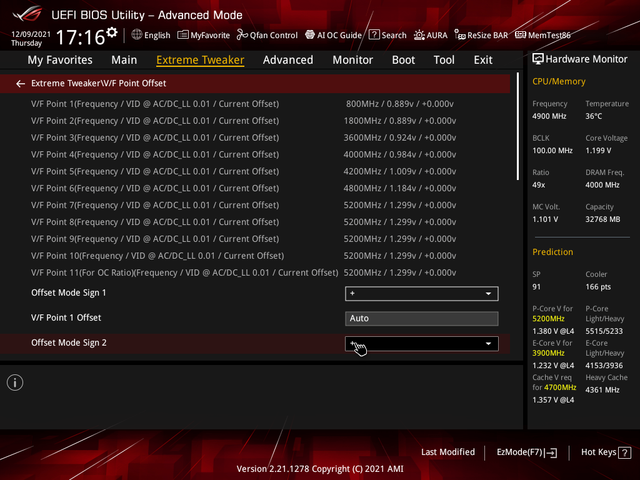Switch to the Tool tab

click(444, 60)
